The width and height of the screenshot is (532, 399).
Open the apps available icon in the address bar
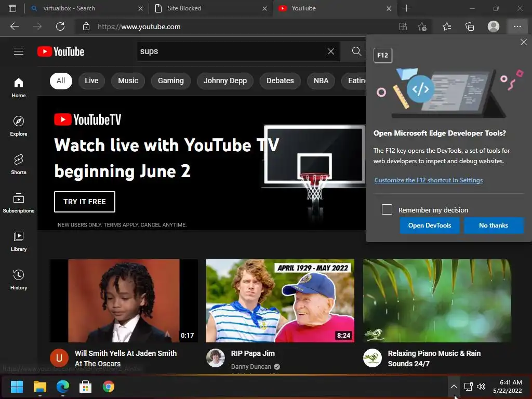tap(403, 26)
